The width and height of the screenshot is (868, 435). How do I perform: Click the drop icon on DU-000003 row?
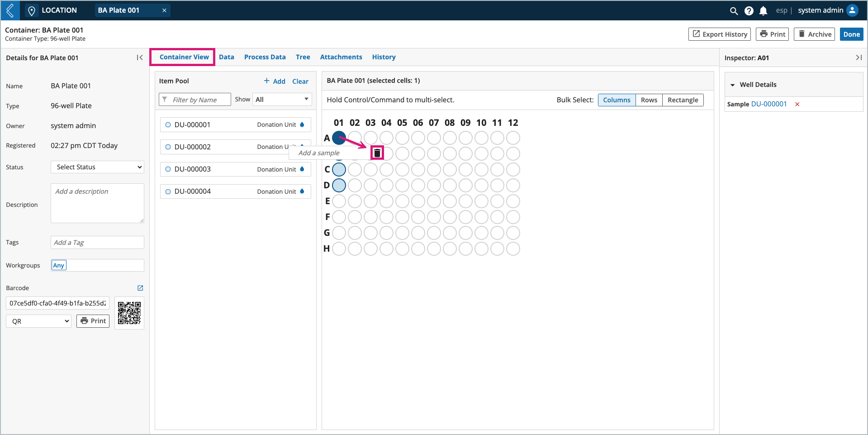302,169
